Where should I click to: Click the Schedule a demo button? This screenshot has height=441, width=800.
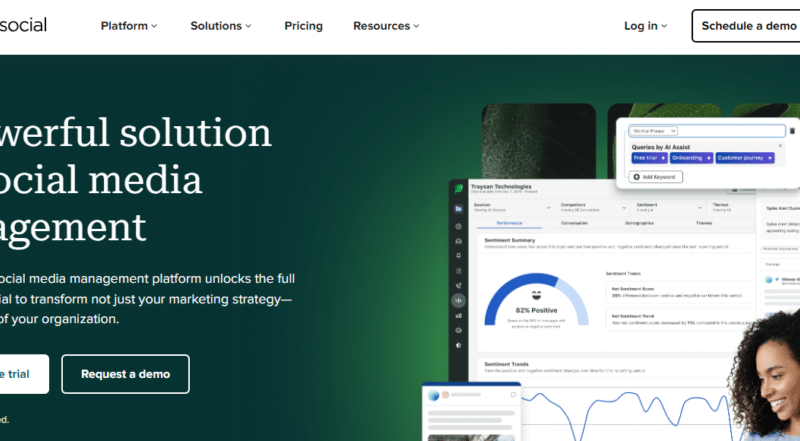pyautogui.click(x=748, y=26)
